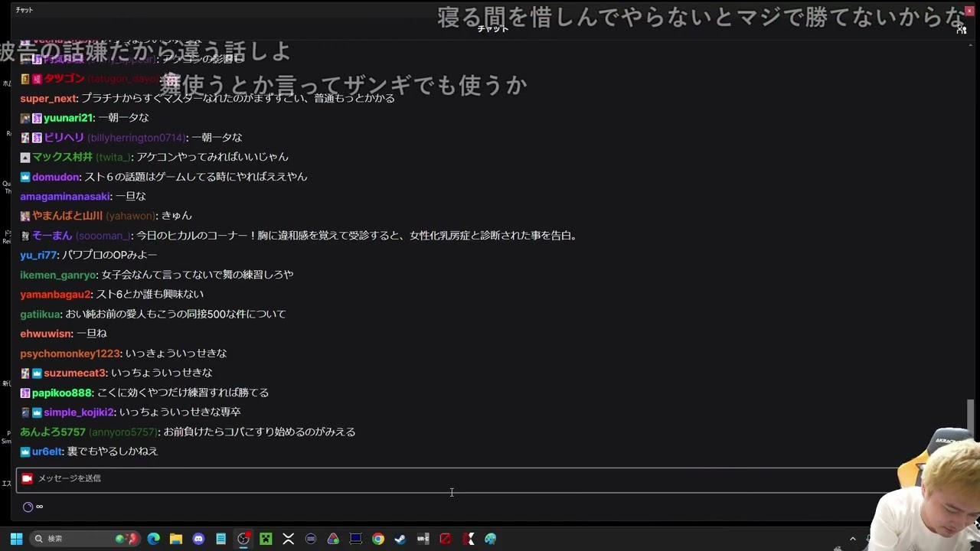This screenshot has height=551, width=980.
Task: Open Steam from the taskbar
Action: [x=400, y=539]
